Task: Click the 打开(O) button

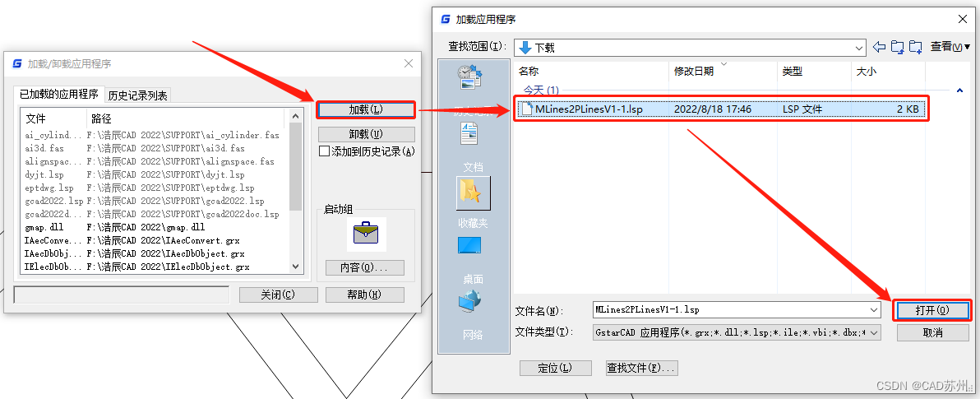Action: click(932, 310)
